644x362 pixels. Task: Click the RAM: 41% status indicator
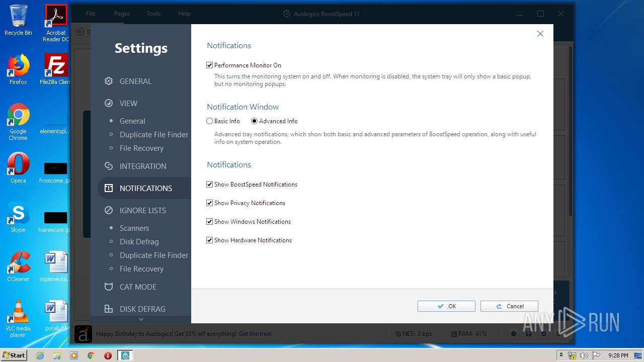coord(469,334)
